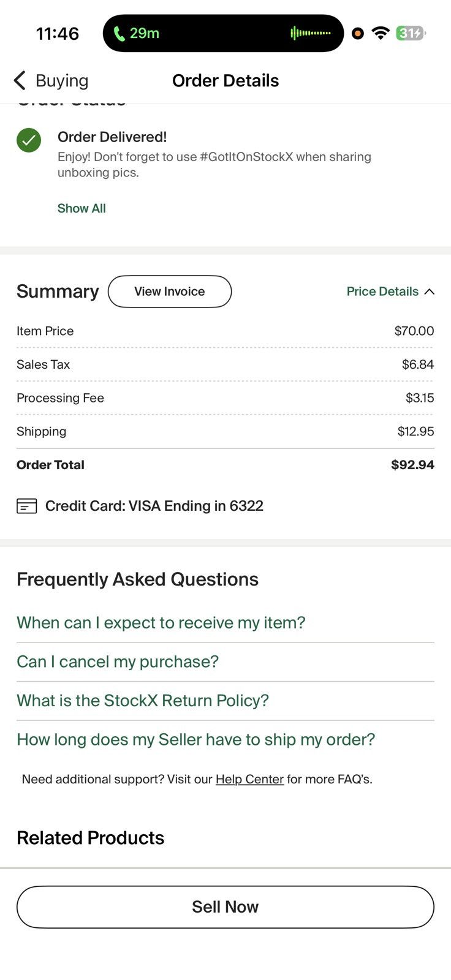Open "How long does my Seller have to ship" question
Image resolution: width=451 pixels, height=980 pixels.
tap(196, 739)
